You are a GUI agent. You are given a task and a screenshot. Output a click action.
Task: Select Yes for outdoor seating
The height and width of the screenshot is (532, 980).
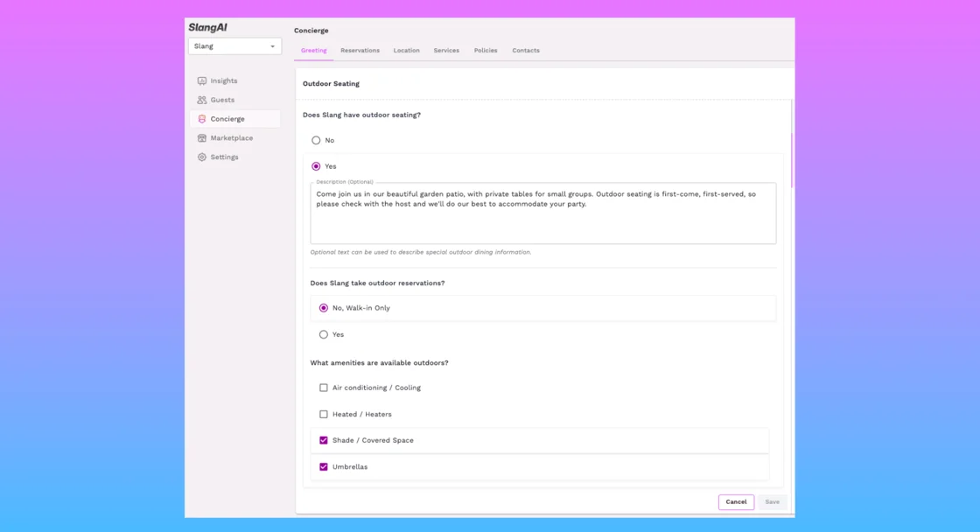[x=316, y=166]
